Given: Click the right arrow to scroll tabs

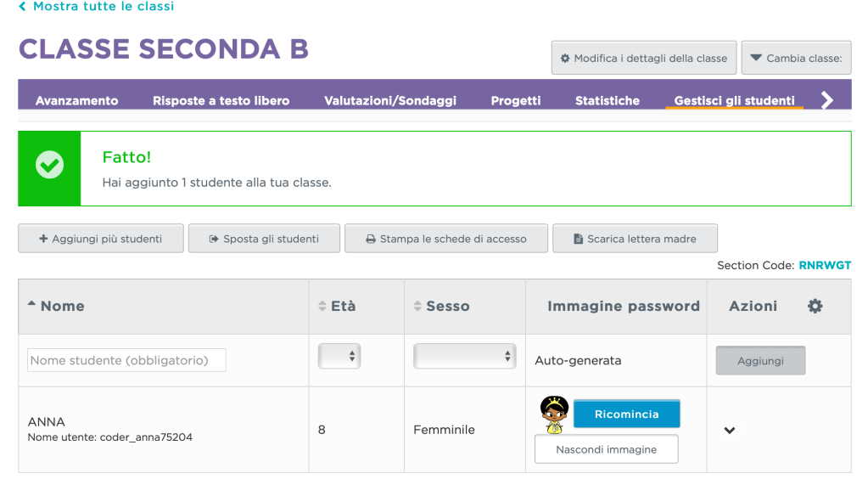Looking at the screenshot, I should (x=827, y=100).
